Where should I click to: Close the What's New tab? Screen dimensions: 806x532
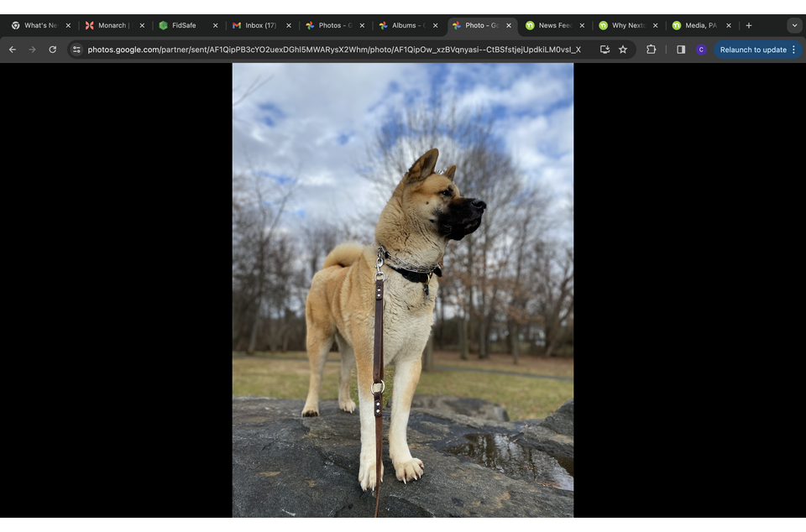point(68,25)
